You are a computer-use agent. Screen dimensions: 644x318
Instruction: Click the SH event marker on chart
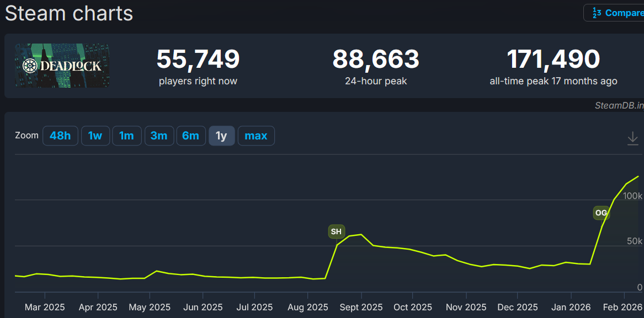coord(337,232)
